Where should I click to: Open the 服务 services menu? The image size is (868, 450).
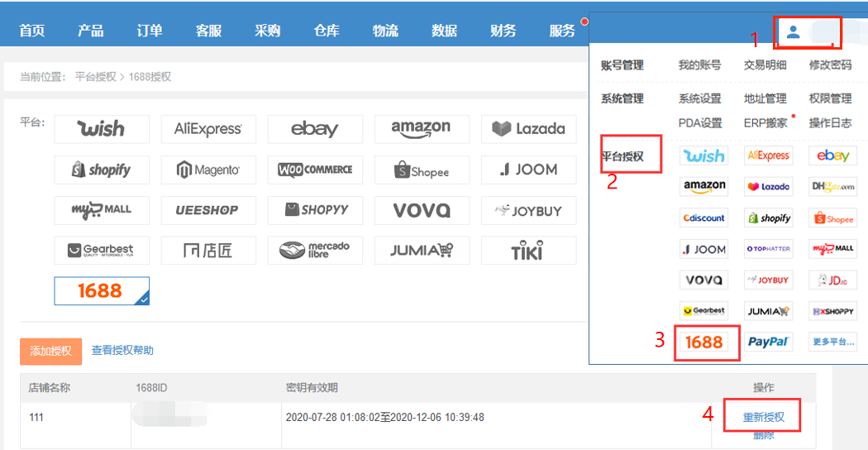(562, 31)
